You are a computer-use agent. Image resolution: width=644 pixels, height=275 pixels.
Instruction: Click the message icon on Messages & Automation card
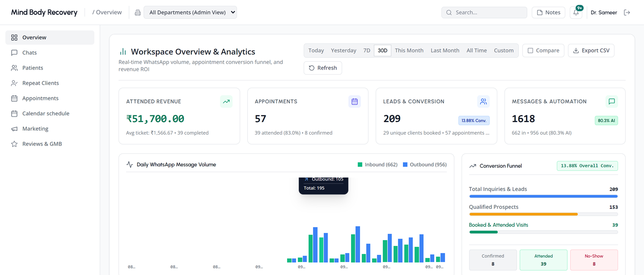[x=612, y=102]
